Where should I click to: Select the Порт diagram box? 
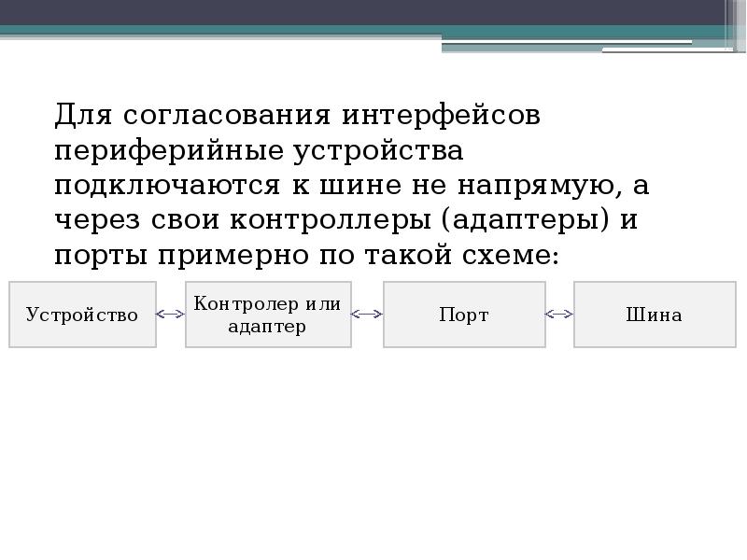[464, 315]
